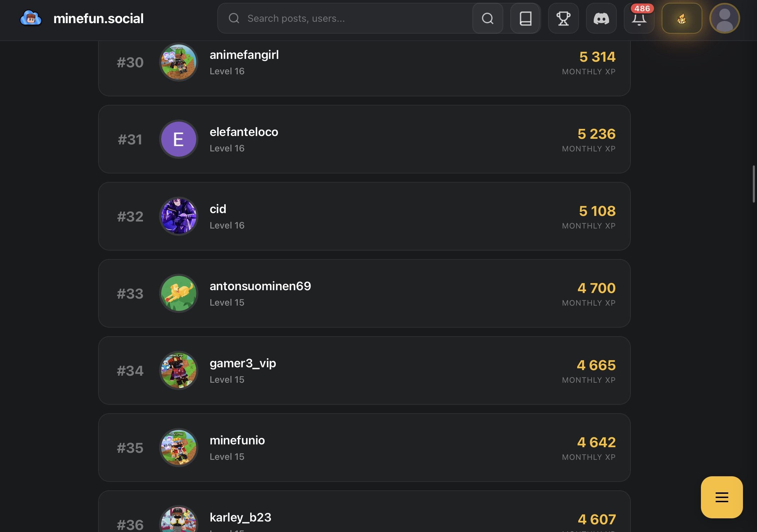The image size is (757, 532).
Task: Open the user profile avatar menu
Action: point(724,18)
